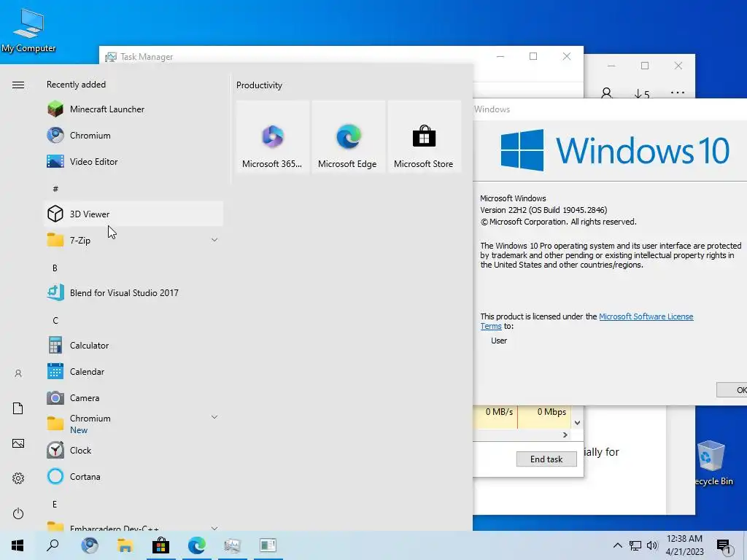Open the taskbar clock and date
747x560 pixels.
[x=684, y=545]
